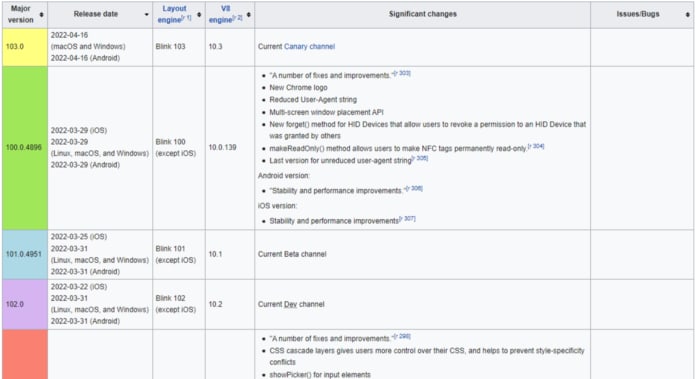Click V8 engine value 10.1
The height and width of the screenshot is (379, 700).
click(215, 254)
